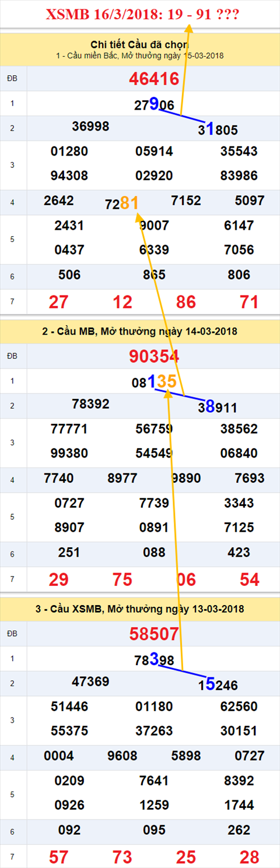Select first prize number 78398

click(x=154, y=659)
